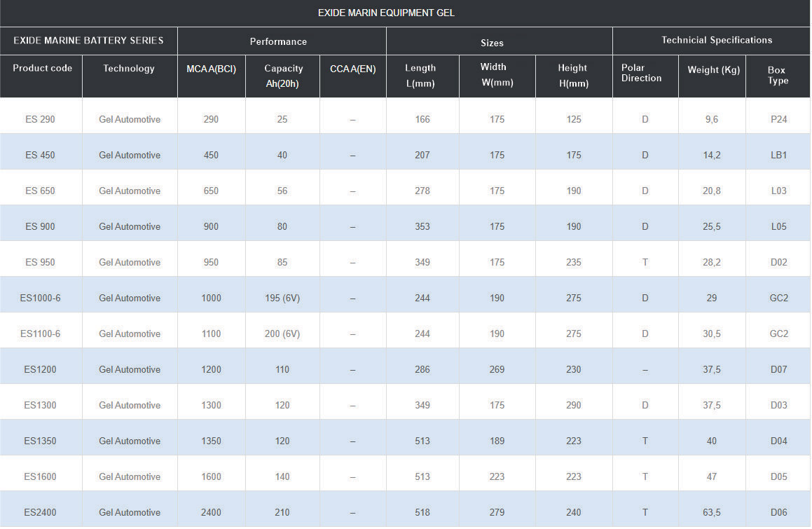The height and width of the screenshot is (529, 812).
Task: Click the CCAA(EN) column header
Action: pos(352,69)
